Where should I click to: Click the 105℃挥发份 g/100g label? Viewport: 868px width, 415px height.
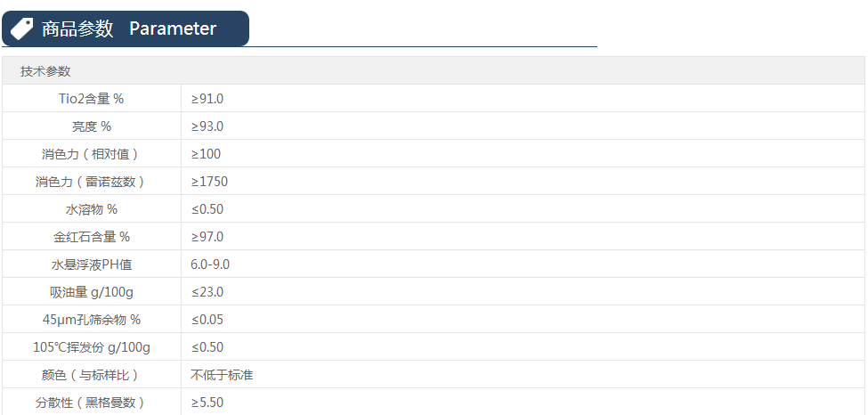(x=92, y=347)
